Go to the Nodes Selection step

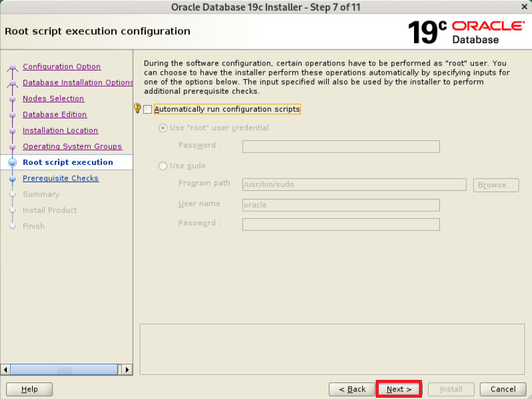click(x=53, y=98)
